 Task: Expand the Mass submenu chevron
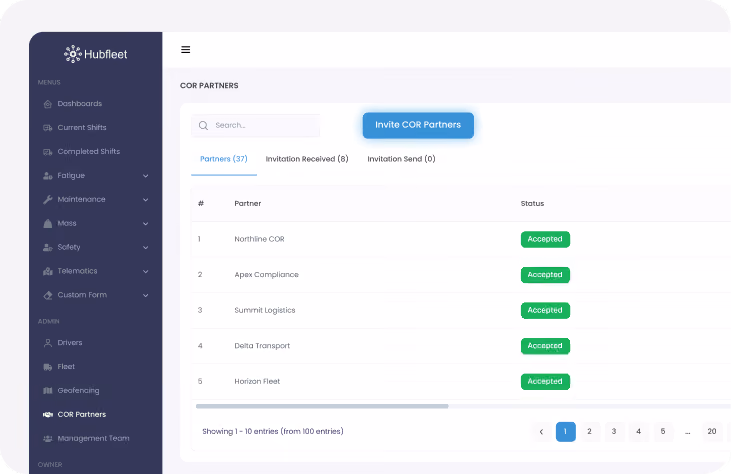145,224
